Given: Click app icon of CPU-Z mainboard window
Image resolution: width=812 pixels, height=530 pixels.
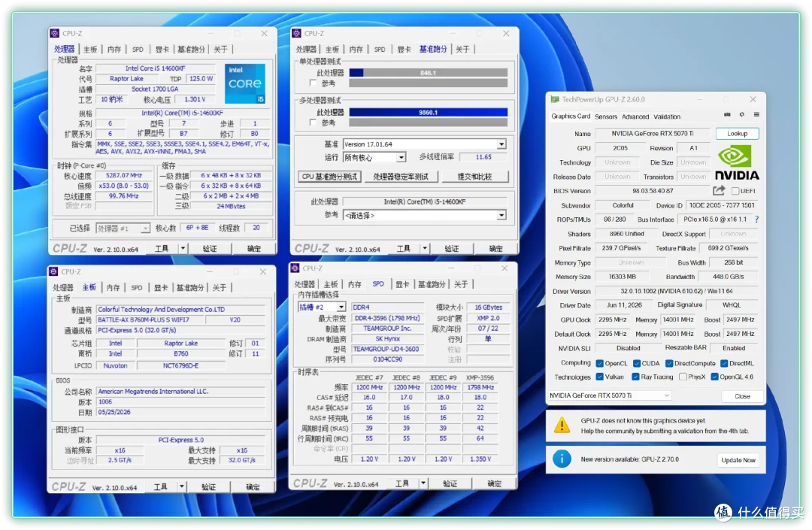Looking at the screenshot, I should [x=53, y=271].
